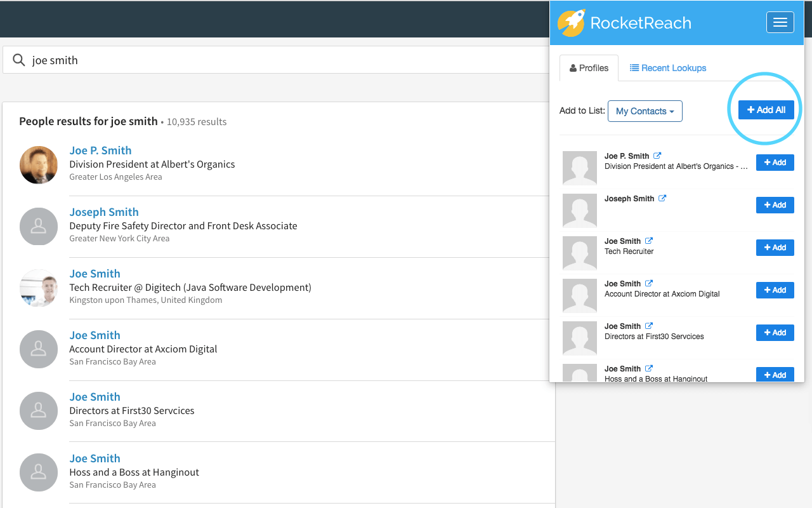The width and height of the screenshot is (812, 508).
Task: Click the search magnifier icon
Action: pyautogui.click(x=19, y=60)
